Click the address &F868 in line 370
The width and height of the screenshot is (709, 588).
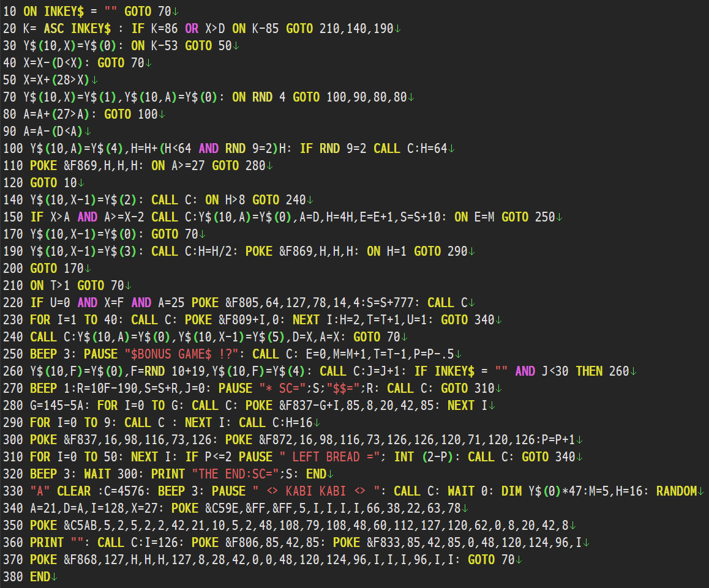pyautogui.click(x=80, y=559)
